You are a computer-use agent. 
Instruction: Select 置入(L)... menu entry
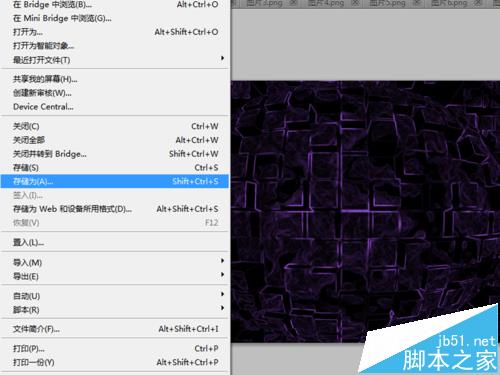click(x=115, y=242)
